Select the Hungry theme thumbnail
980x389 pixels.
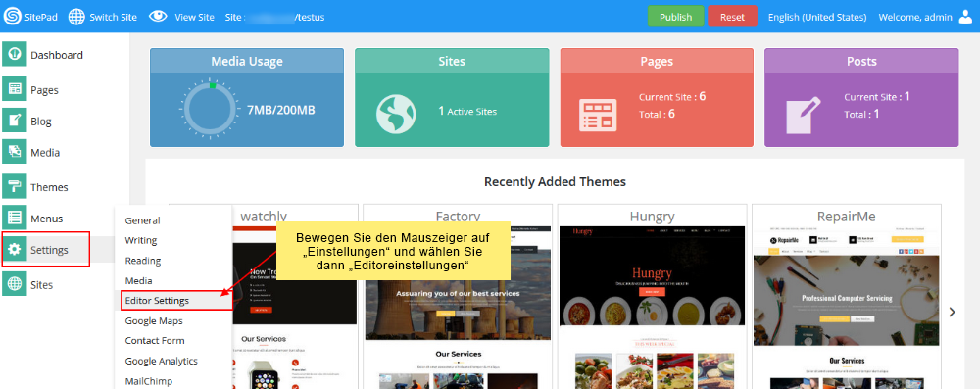652,298
